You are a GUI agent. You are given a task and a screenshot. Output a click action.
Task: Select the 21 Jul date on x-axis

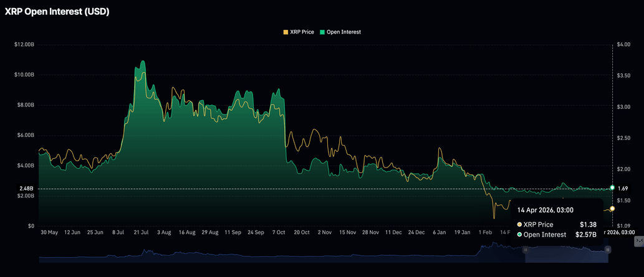140,232
